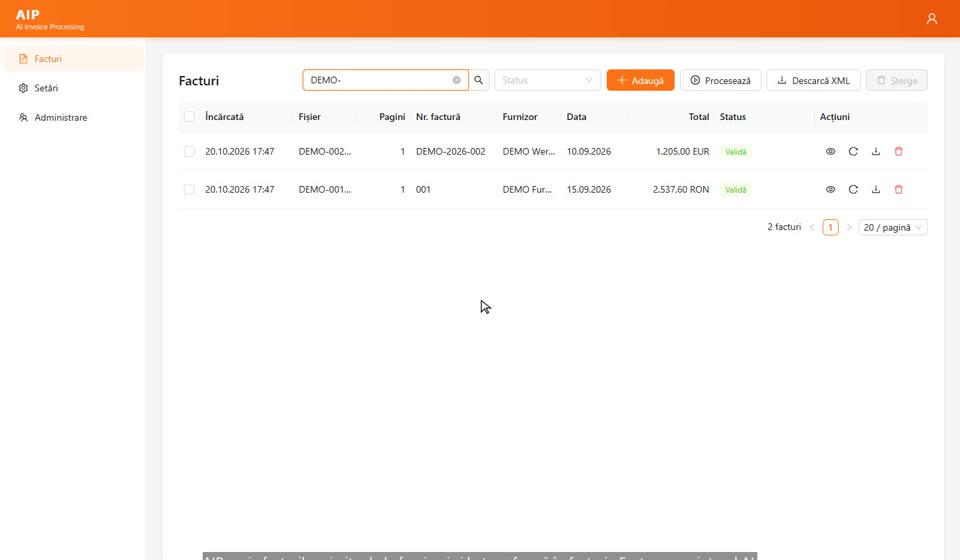Click the Furnizor column header
The height and width of the screenshot is (560, 960).
pyautogui.click(x=520, y=116)
